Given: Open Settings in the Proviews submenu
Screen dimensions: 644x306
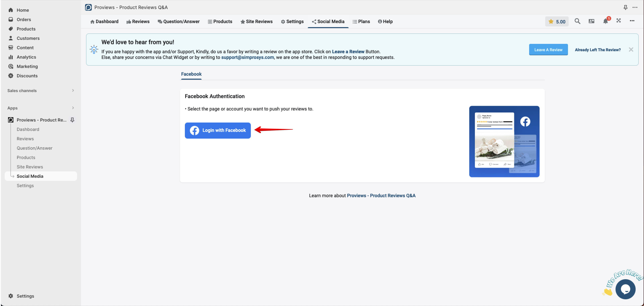Looking at the screenshot, I should pyautogui.click(x=25, y=185).
